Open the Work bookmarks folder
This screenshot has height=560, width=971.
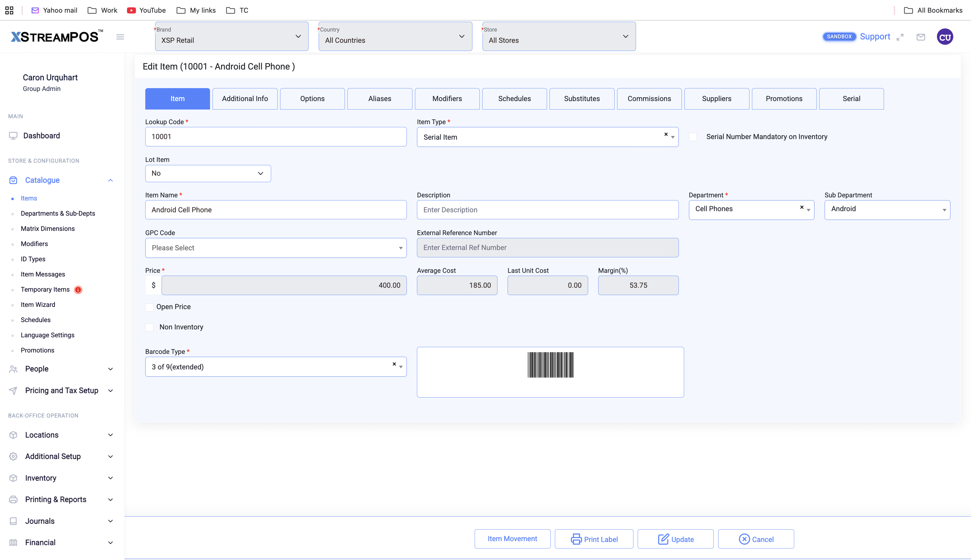102,10
